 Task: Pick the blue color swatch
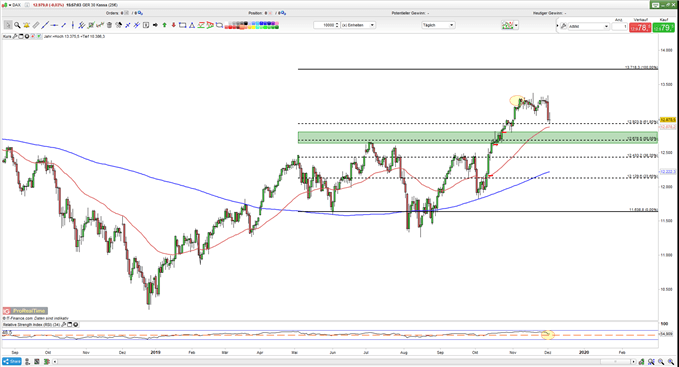pos(262,23)
